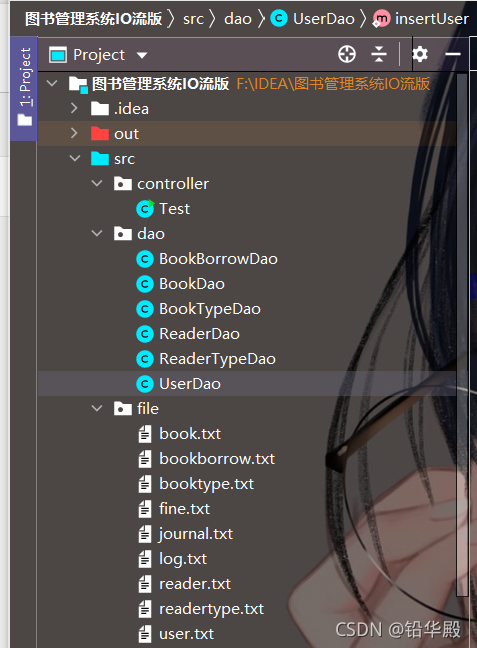The height and width of the screenshot is (648, 477).
Task: Click the BookDao class icon
Action: click(145, 284)
